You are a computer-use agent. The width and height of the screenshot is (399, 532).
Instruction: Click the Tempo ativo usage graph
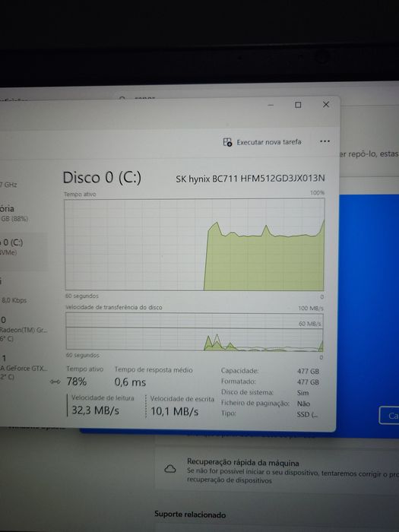(x=195, y=245)
